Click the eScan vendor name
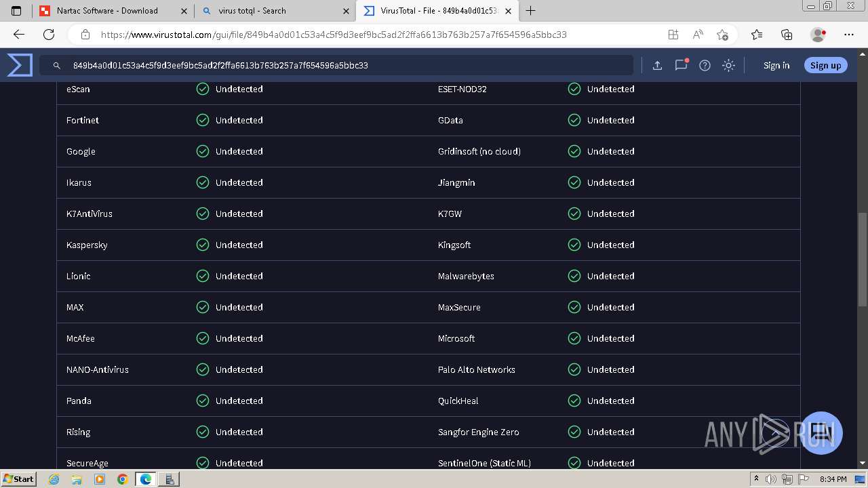 (x=78, y=89)
